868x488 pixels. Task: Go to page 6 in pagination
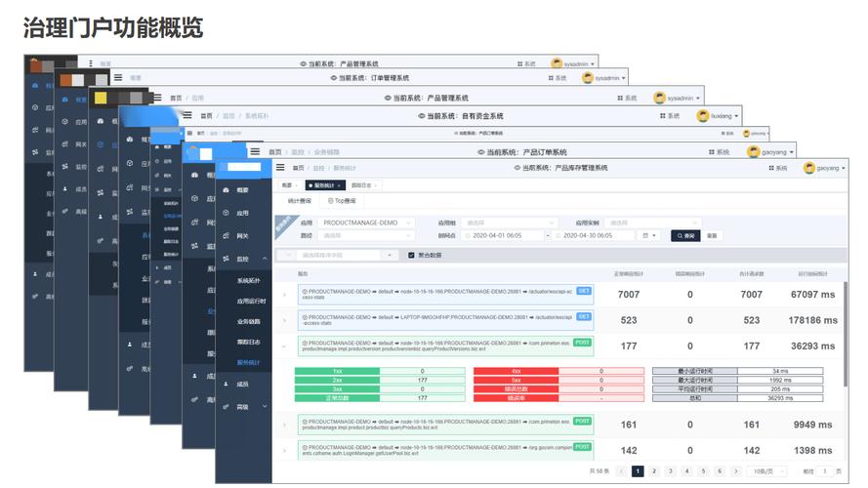(720, 471)
